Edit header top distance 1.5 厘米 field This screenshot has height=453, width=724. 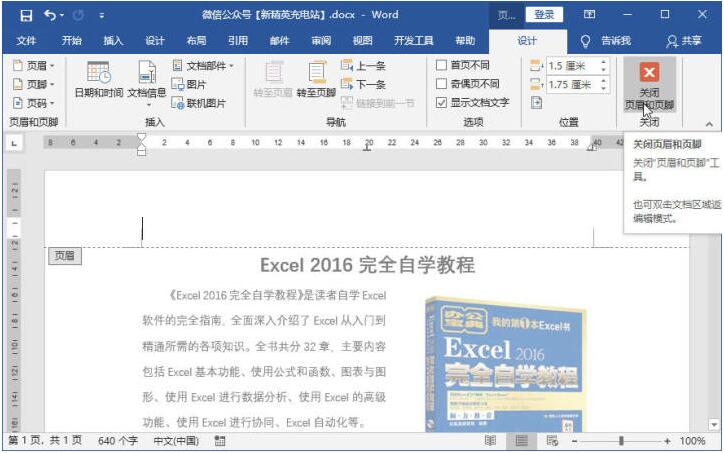click(573, 66)
